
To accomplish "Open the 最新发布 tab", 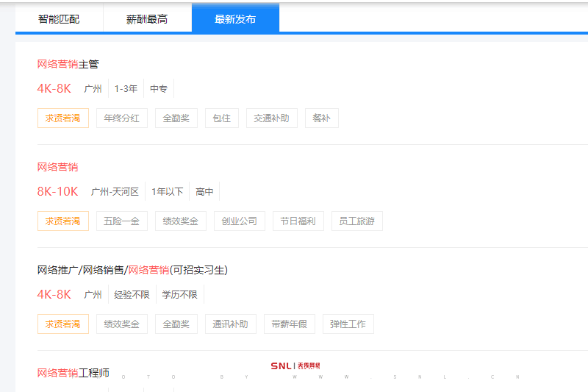I will [x=235, y=19].
